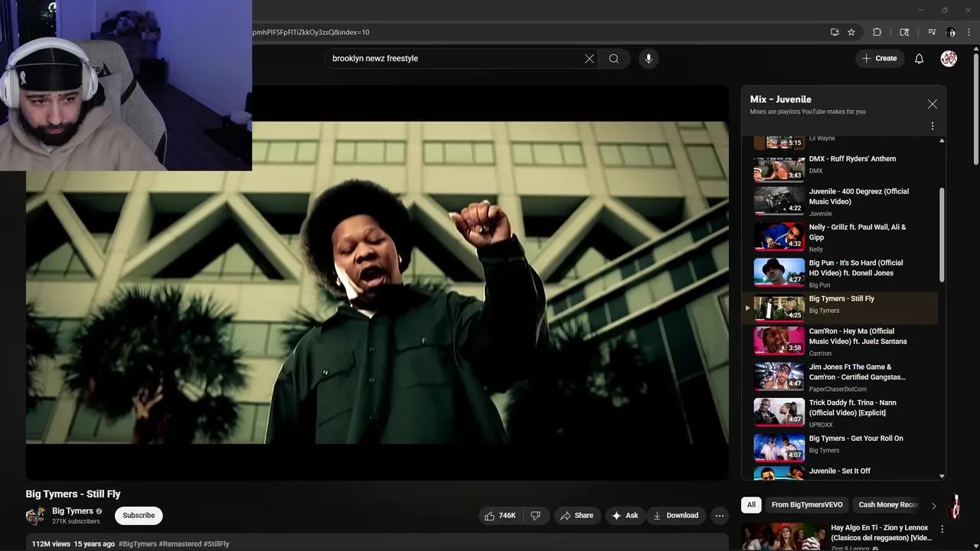Play Trick Daddy - Nann from playlist

pyautogui.click(x=842, y=413)
